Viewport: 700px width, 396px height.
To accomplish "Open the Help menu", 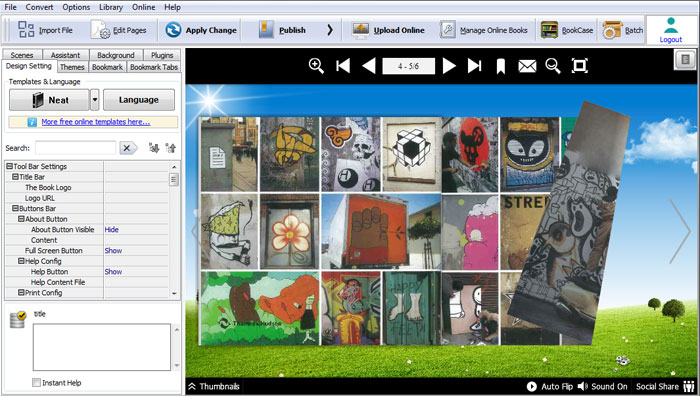I will pyautogui.click(x=172, y=7).
